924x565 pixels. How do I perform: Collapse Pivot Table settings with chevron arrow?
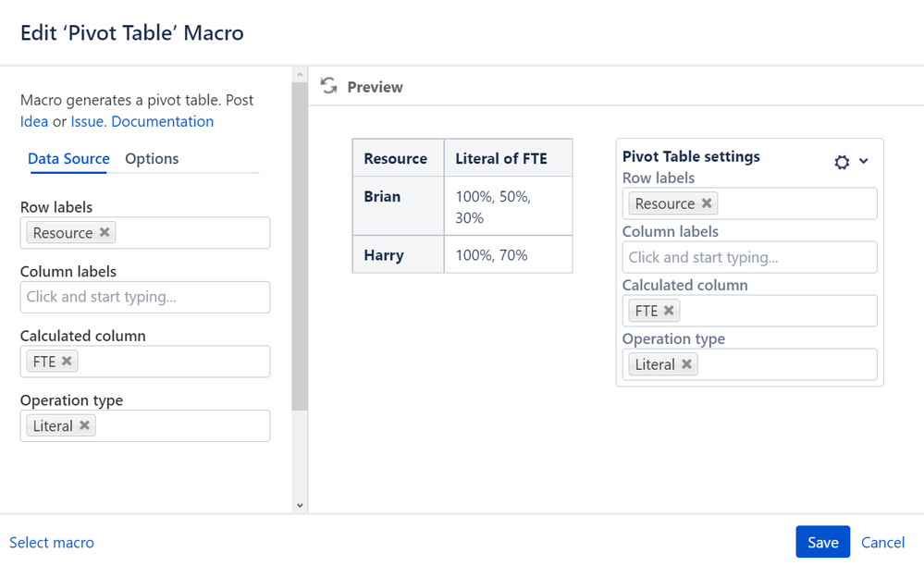[863, 161]
